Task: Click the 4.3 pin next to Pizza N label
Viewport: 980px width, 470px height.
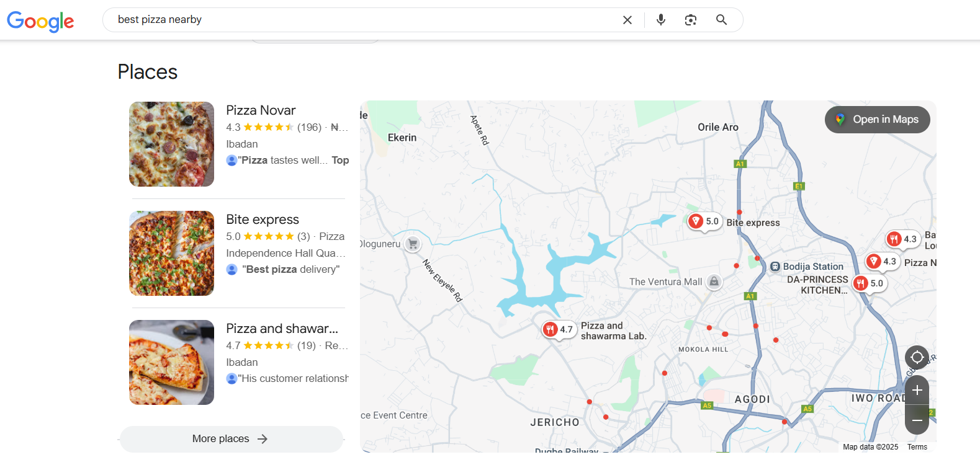Action: [882, 261]
